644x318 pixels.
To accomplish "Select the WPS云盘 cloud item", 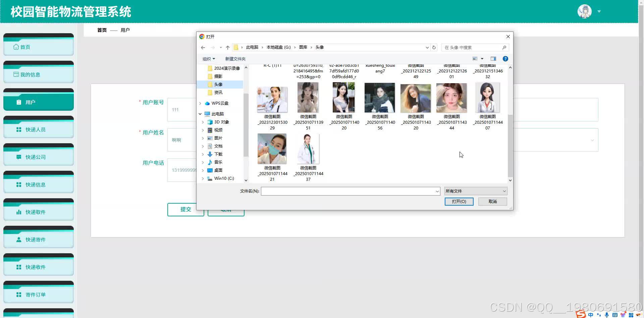I will pyautogui.click(x=216, y=103).
